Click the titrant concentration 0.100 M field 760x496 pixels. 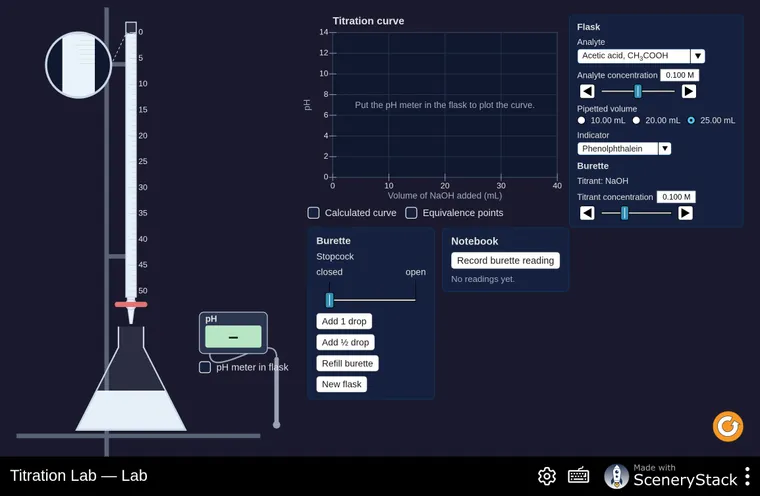(676, 197)
